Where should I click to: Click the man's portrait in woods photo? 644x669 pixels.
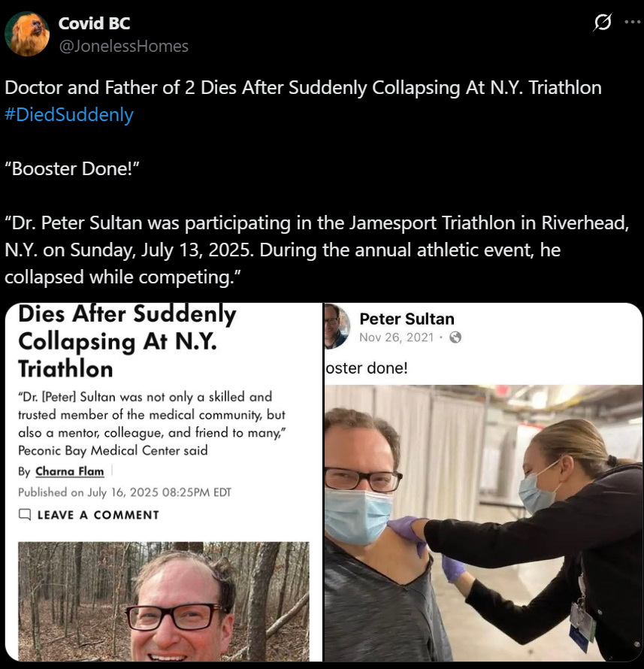click(164, 601)
